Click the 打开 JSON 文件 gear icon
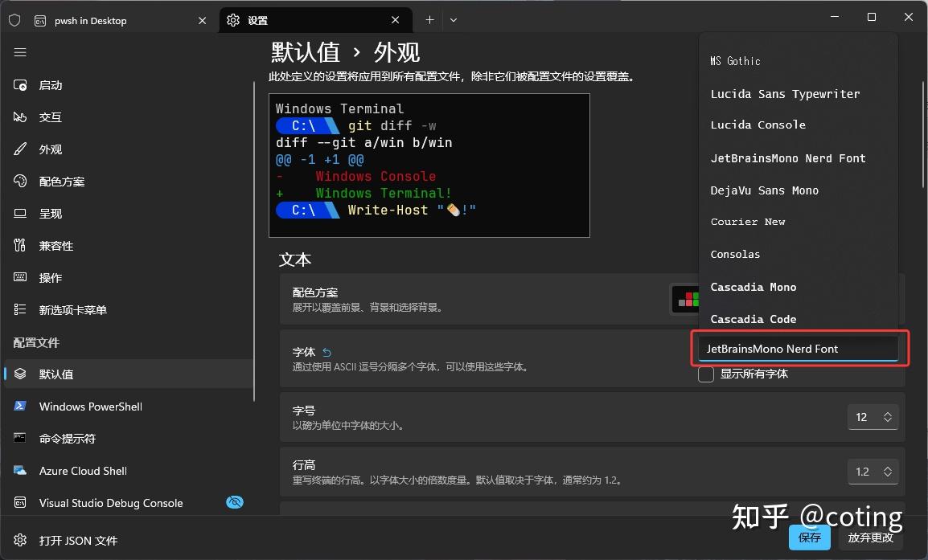 20,540
